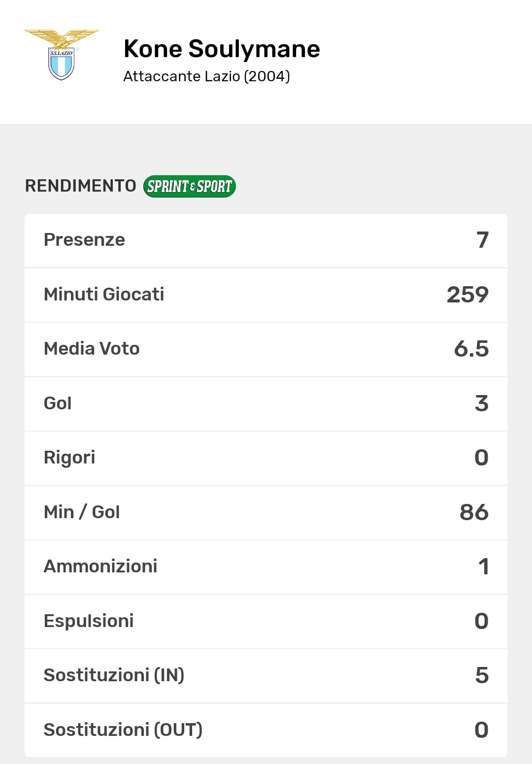
Task: Click the RENDIMENTO section heading
Action: coord(81,186)
